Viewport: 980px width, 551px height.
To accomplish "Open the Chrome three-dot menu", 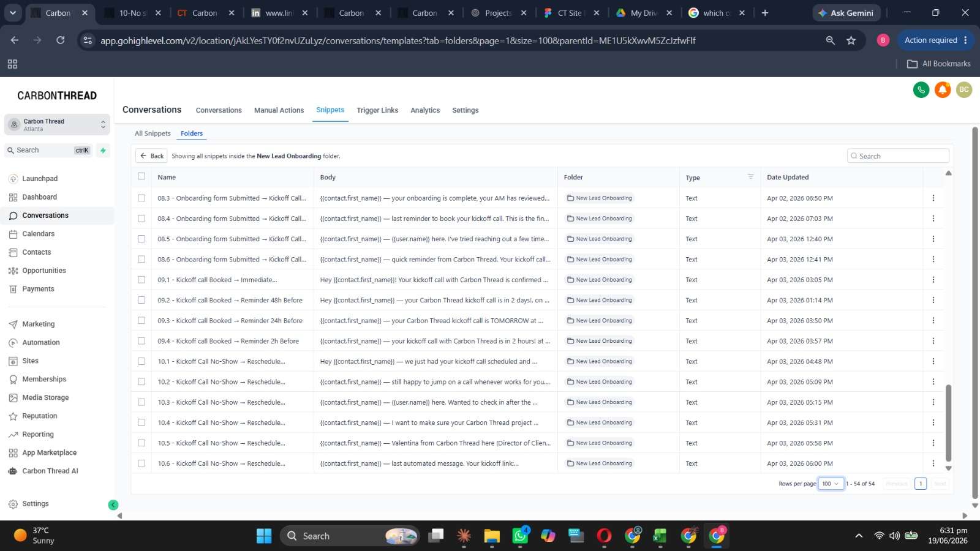I will 966,40.
